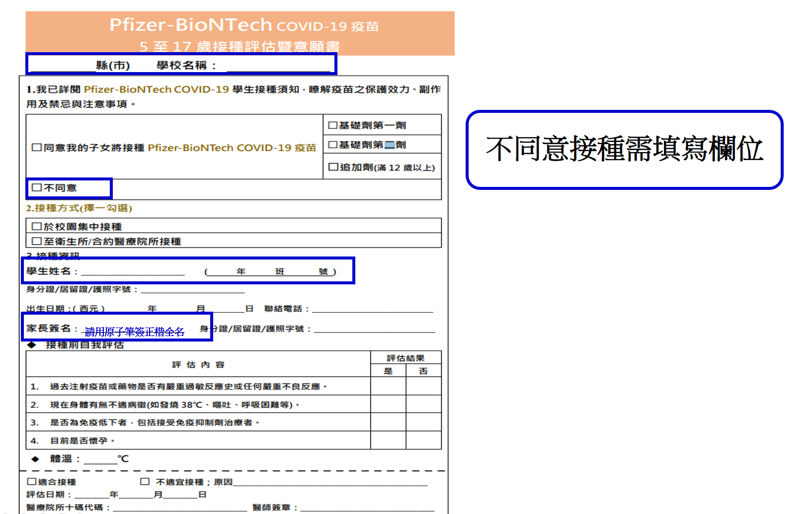Screen dimensions: 812x514
Task: Click the 評估內容 table header
Action: 198,365
